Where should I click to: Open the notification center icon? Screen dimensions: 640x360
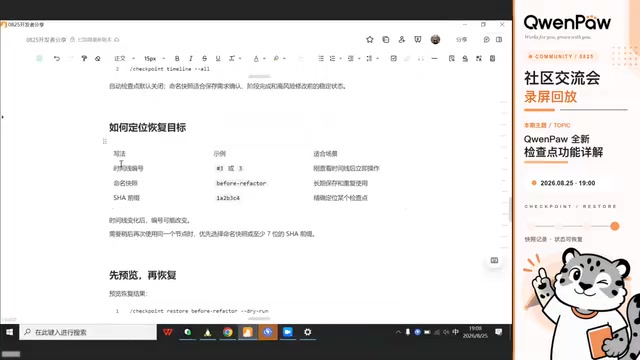pos(499,332)
